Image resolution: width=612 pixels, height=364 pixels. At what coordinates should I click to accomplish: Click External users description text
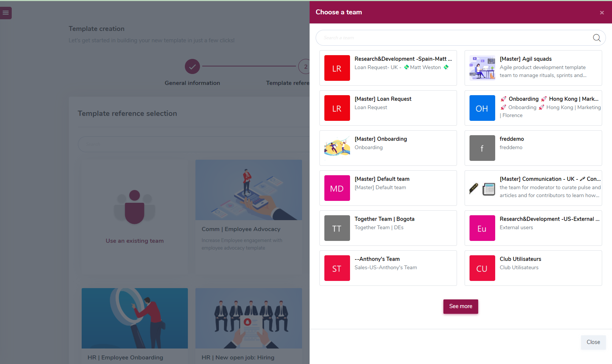[x=516, y=227]
